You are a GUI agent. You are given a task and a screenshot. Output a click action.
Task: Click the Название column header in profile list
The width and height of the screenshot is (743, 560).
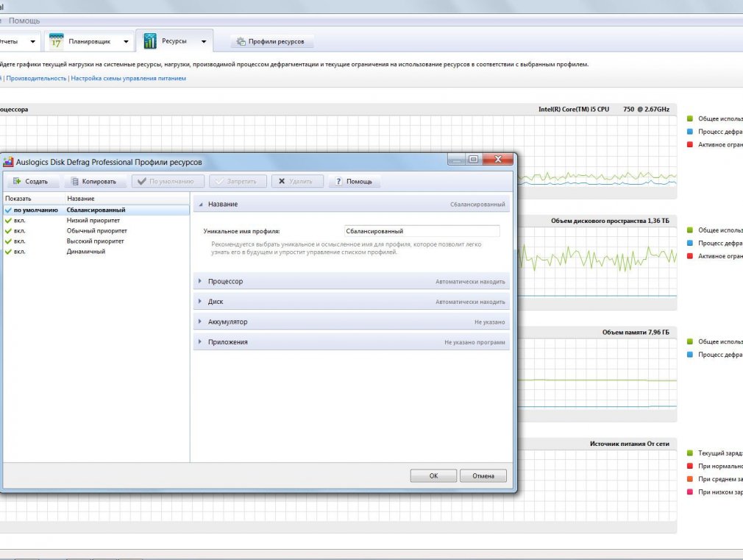81,199
